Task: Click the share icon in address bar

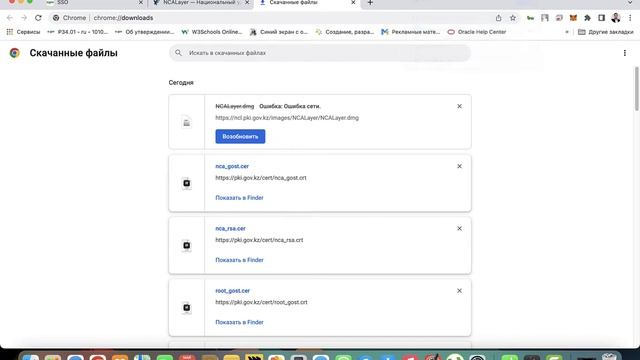Action: coord(498,18)
